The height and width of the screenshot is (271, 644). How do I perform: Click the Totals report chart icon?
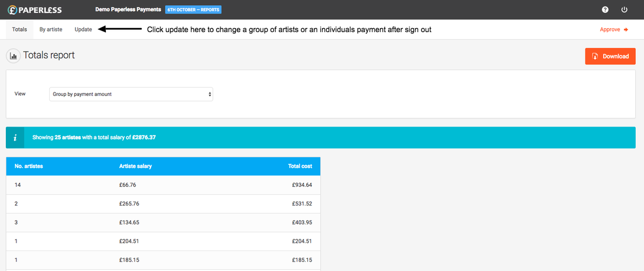click(13, 56)
